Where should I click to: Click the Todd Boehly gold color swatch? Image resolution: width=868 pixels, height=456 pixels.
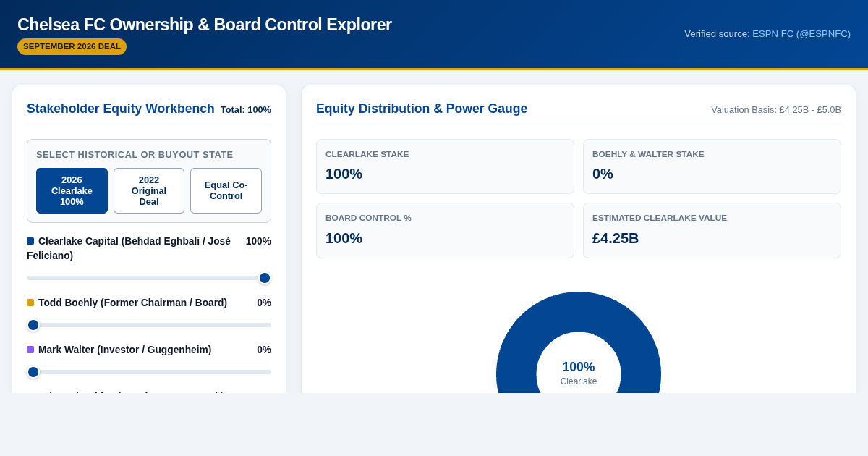coord(30,303)
